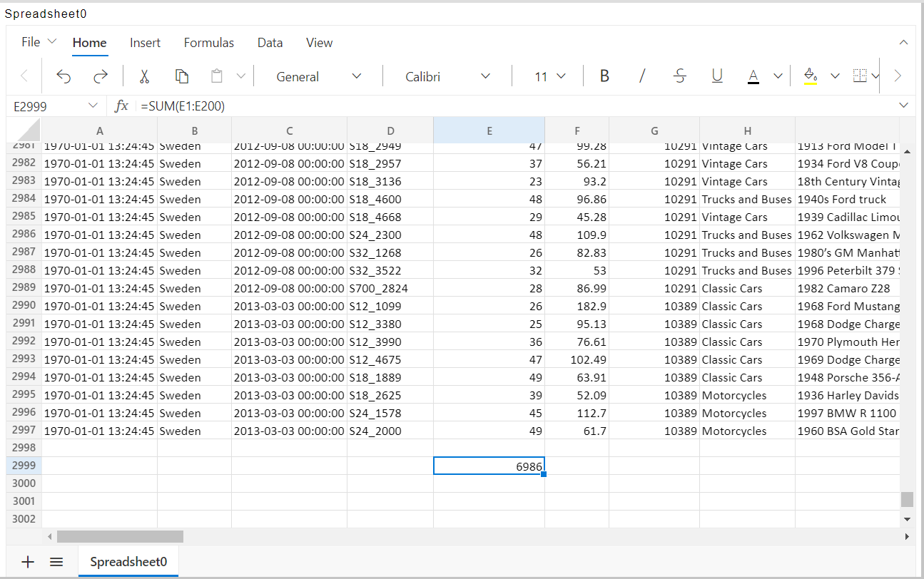Redo the last undone action
This screenshot has width=924, height=579.
101,76
